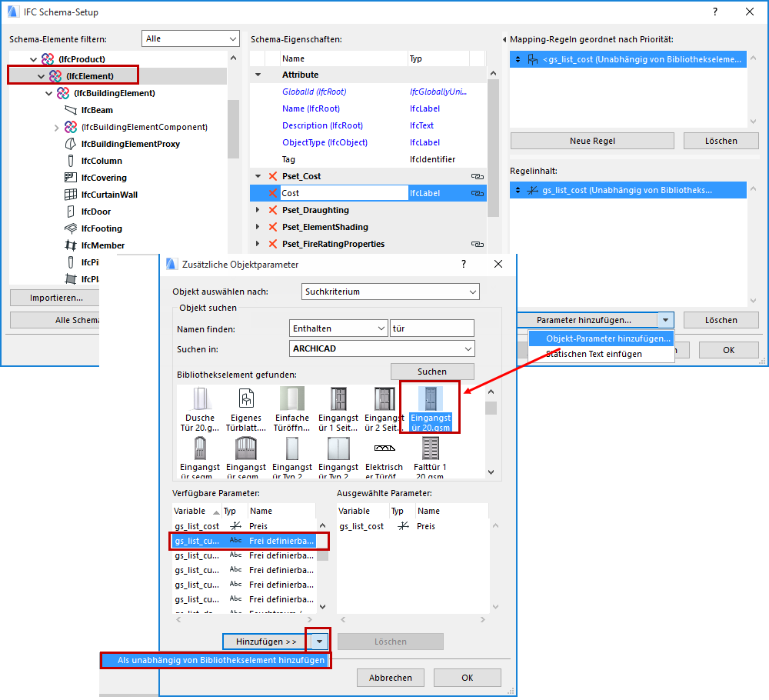
Task: Choose Statischen Text einfügen menu entry
Action: pyautogui.click(x=601, y=354)
